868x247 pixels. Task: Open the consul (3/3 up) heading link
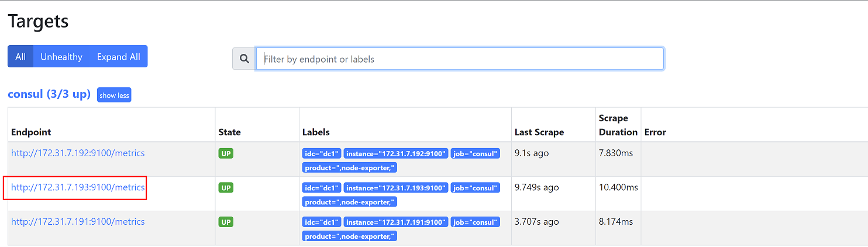(49, 94)
